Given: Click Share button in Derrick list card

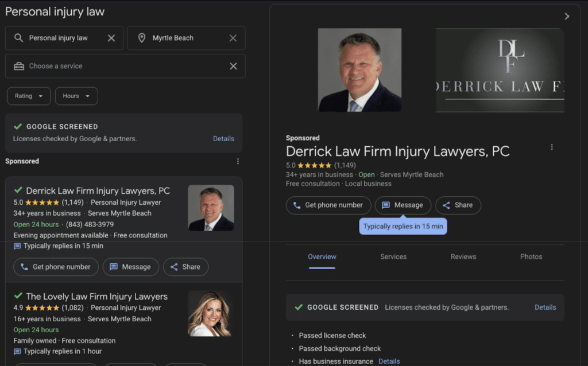Looking at the screenshot, I should (185, 267).
